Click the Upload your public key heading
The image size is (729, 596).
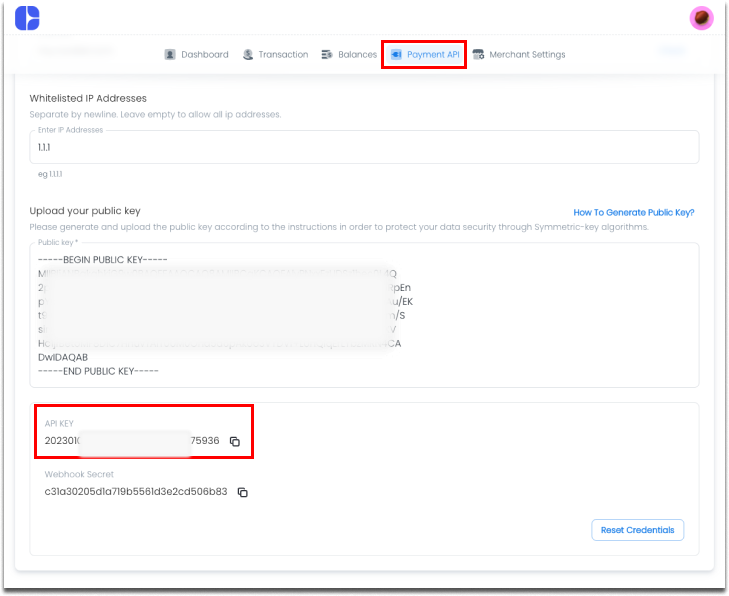[85, 211]
